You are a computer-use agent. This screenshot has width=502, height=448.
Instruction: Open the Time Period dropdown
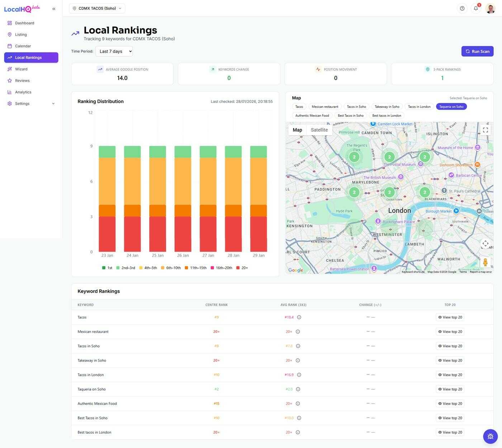click(114, 51)
